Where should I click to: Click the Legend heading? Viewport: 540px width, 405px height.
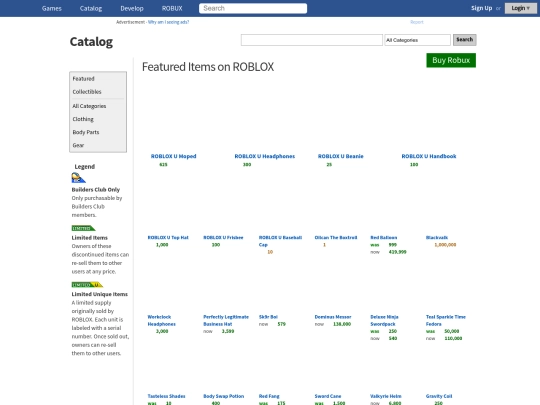[x=85, y=167]
